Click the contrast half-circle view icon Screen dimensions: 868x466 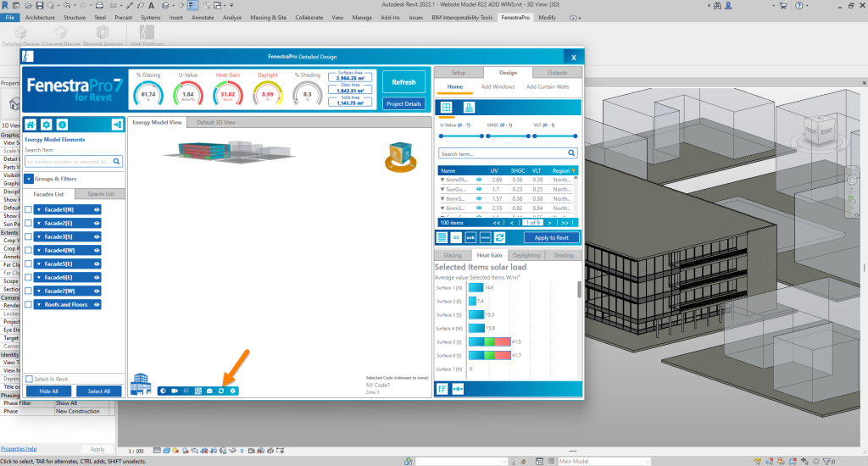163,391
